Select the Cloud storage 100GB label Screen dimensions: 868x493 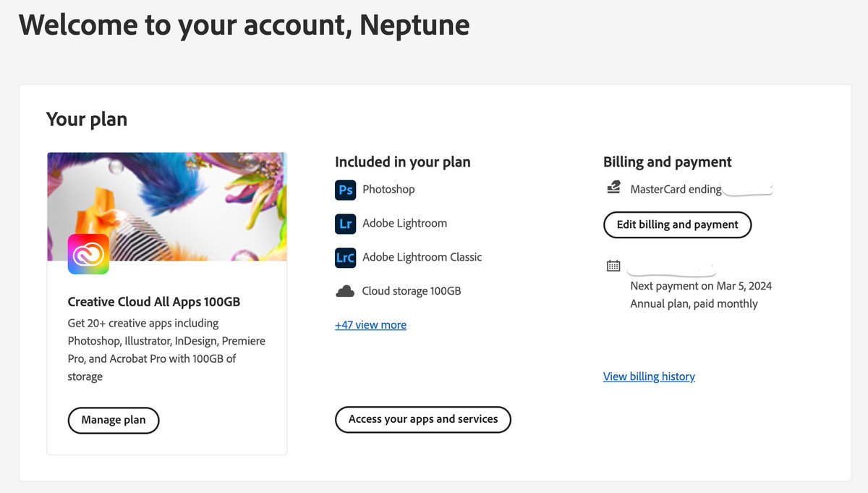[x=412, y=291]
